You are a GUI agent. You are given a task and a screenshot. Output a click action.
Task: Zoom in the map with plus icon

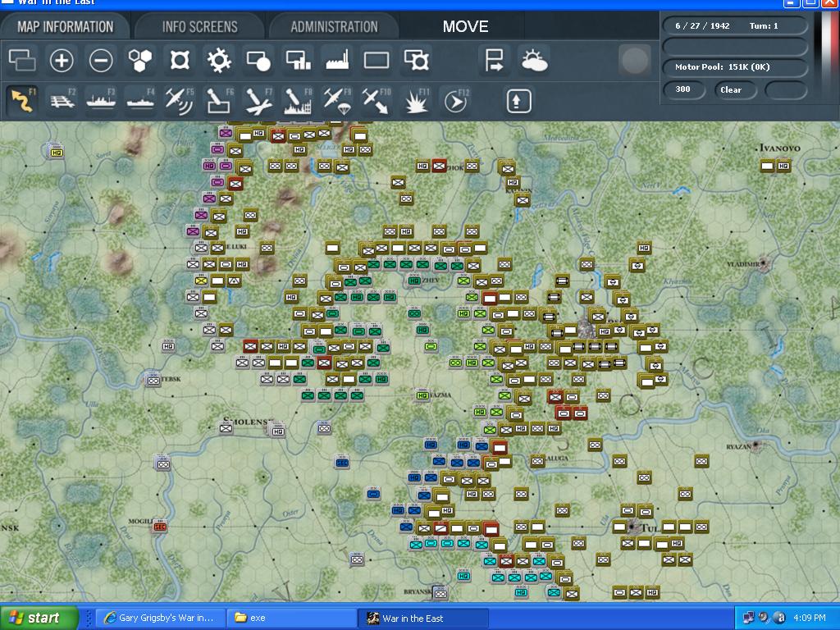point(61,60)
